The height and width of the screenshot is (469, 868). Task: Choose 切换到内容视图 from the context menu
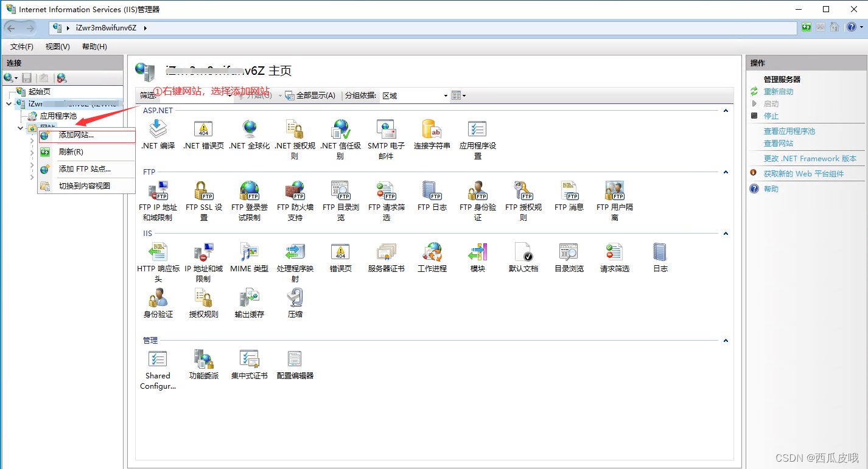point(86,186)
